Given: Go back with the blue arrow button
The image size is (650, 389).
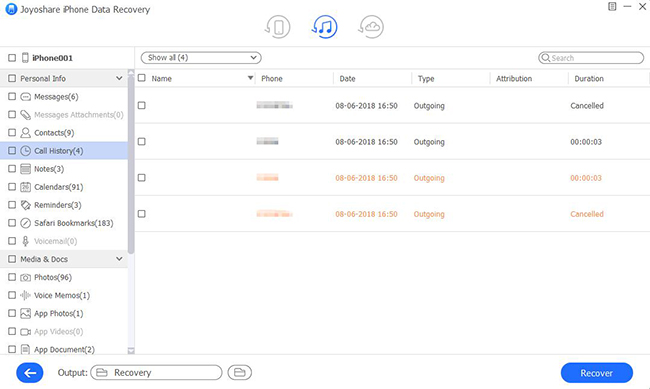Looking at the screenshot, I should [x=30, y=373].
